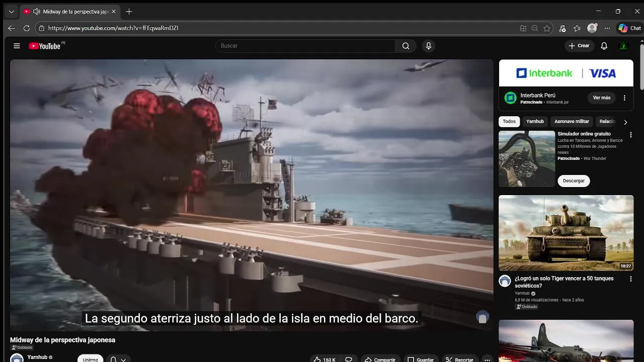Click the Crear button
The height and width of the screenshot is (362, 644).
(579, 46)
